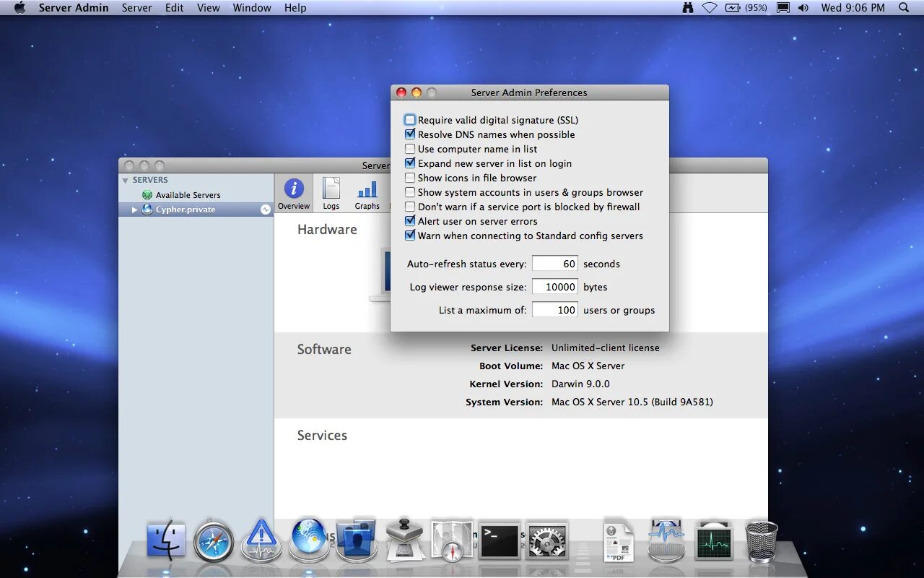Disable Alert user on server errors

click(410, 221)
